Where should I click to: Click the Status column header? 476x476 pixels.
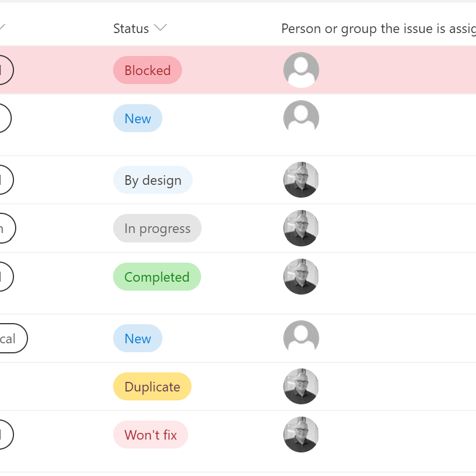point(131,29)
